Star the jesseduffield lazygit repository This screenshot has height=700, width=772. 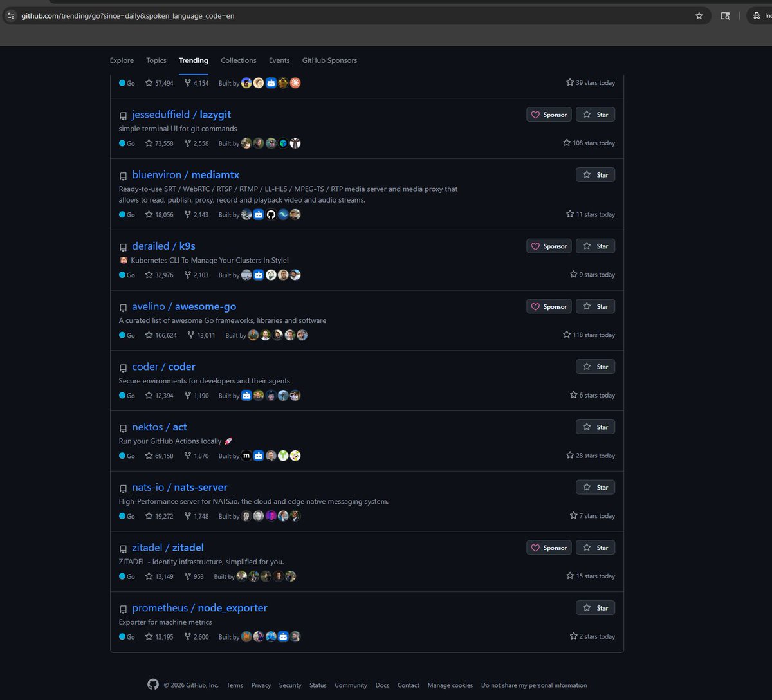pos(595,115)
